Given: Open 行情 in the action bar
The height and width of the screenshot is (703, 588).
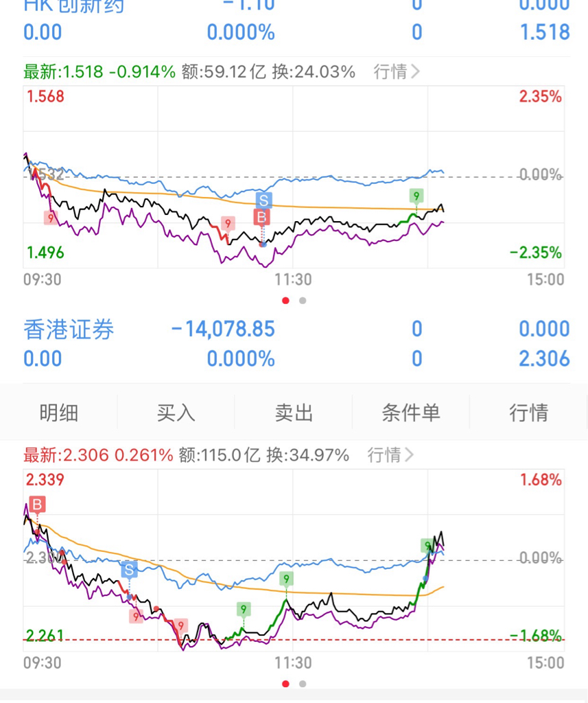Looking at the screenshot, I should click(x=529, y=413).
